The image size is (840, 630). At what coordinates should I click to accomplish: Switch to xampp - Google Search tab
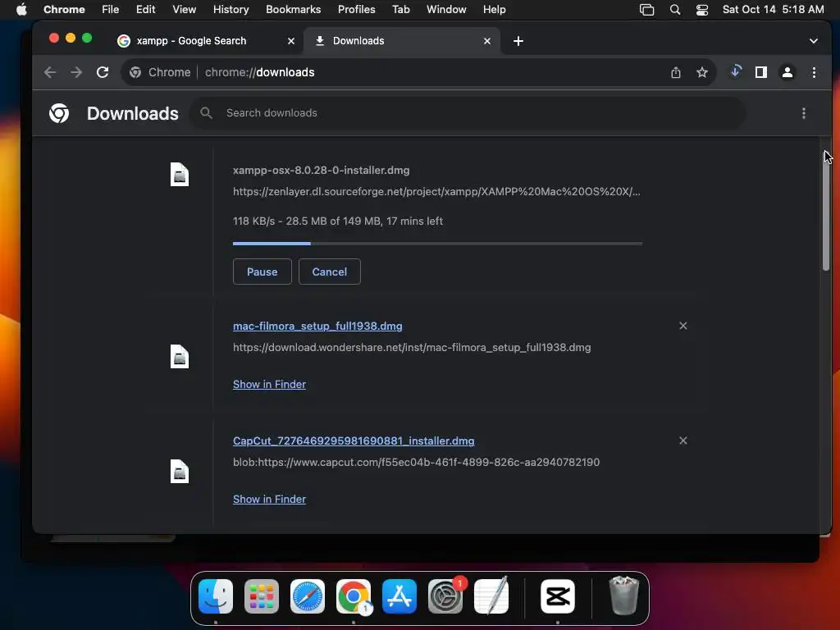(206, 41)
